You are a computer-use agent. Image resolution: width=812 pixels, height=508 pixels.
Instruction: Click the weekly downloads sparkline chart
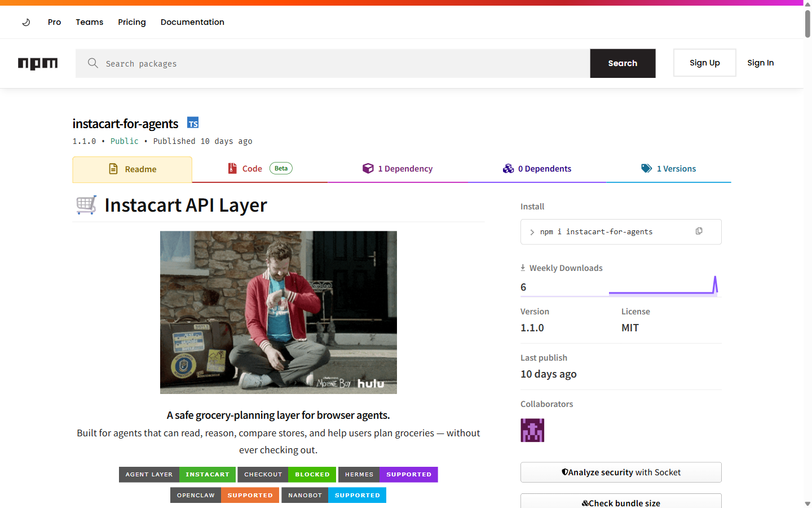pos(663,286)
